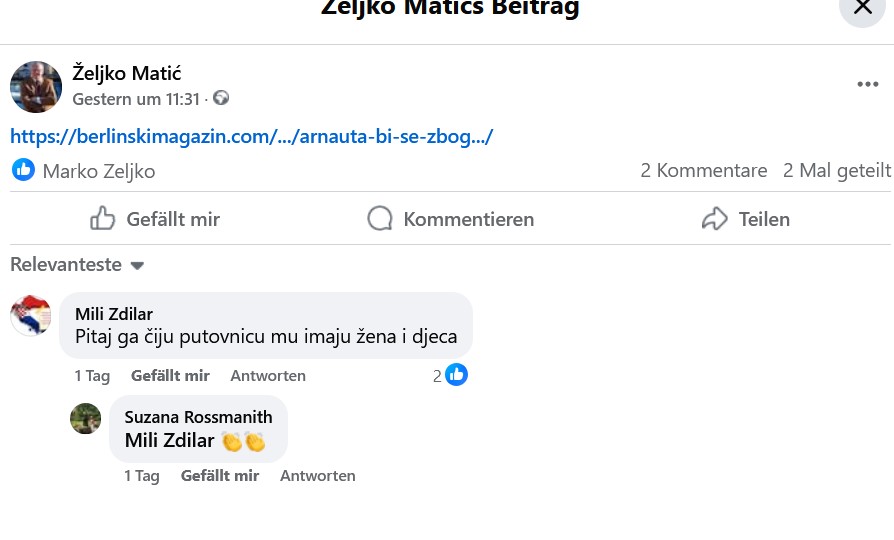This screenshot has width=894, height=540.
Task: Toggle Gefällt mir on Mili Zdilar's comment
Action: click(x=170, y=376)
